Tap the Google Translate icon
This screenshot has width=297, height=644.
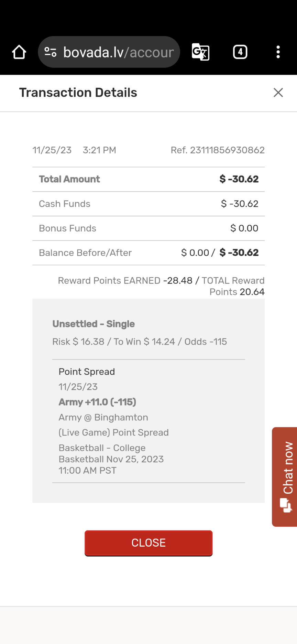click(200, 52)
